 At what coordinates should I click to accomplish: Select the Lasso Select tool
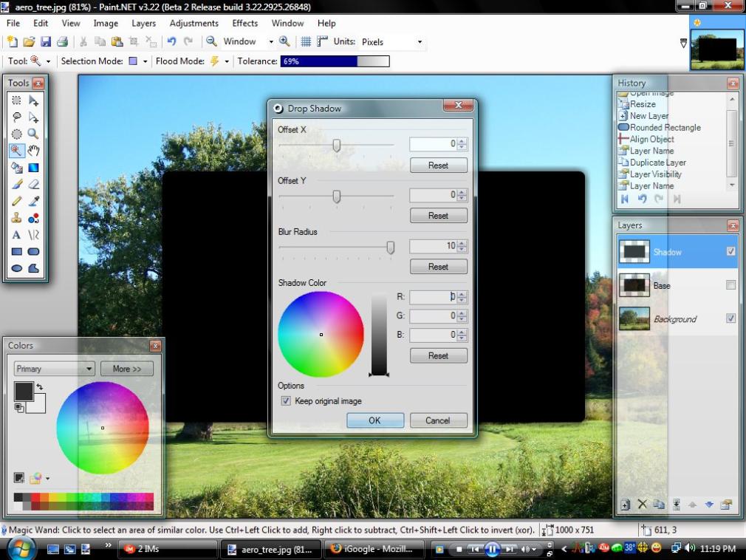click(17, 117)
